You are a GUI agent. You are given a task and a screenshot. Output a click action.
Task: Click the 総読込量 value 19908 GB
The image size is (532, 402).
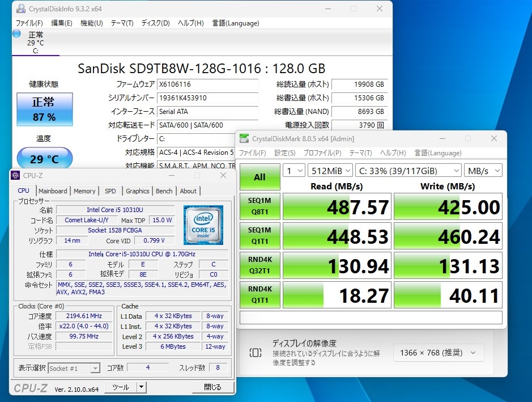click(x=360, y=84)
